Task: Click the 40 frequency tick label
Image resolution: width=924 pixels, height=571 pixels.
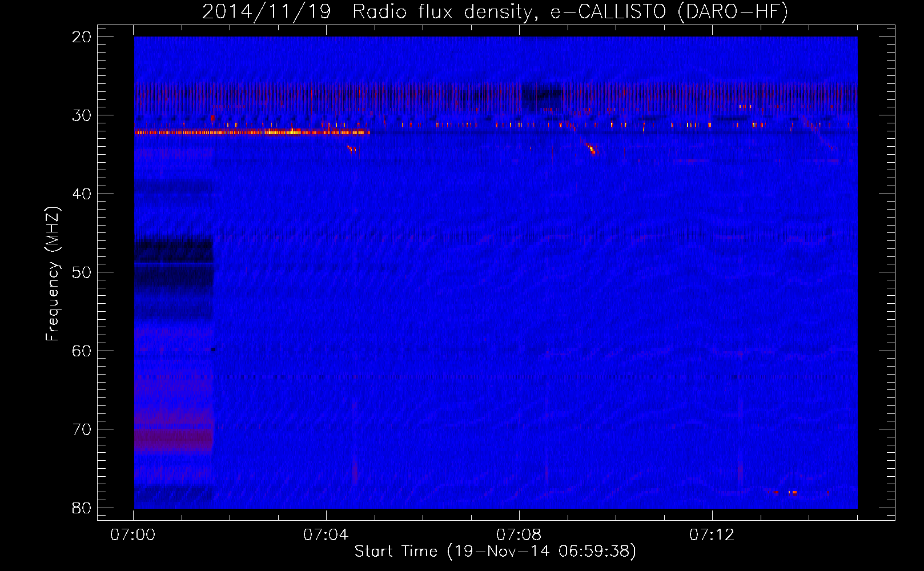Action: [x=82, y=194]
